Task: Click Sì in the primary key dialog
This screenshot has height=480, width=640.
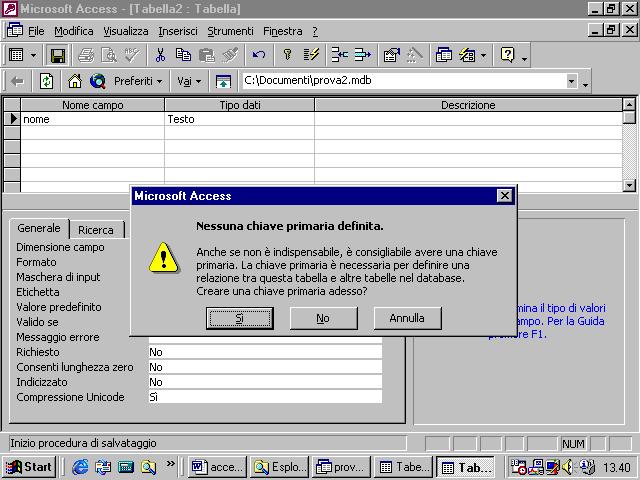Action: click(240, 318)
